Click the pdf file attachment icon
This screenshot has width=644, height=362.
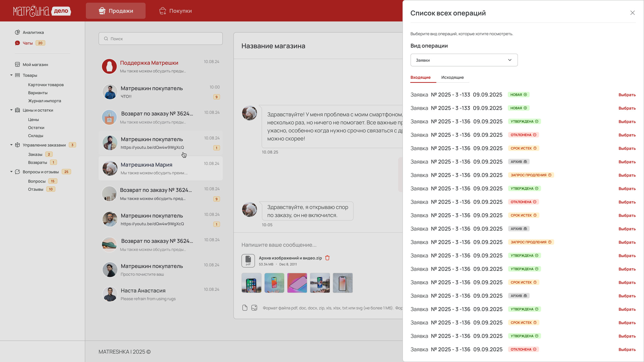point(248,261)
